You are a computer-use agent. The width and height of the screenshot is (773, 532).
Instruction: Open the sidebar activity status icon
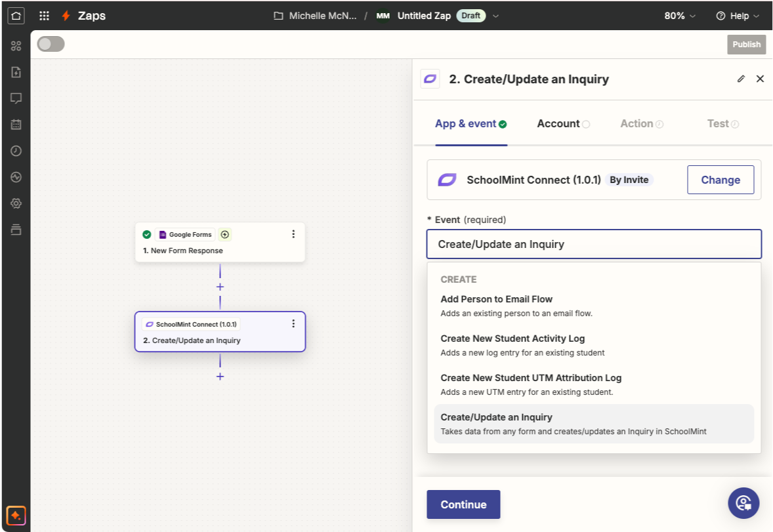(x=16, y=177)
